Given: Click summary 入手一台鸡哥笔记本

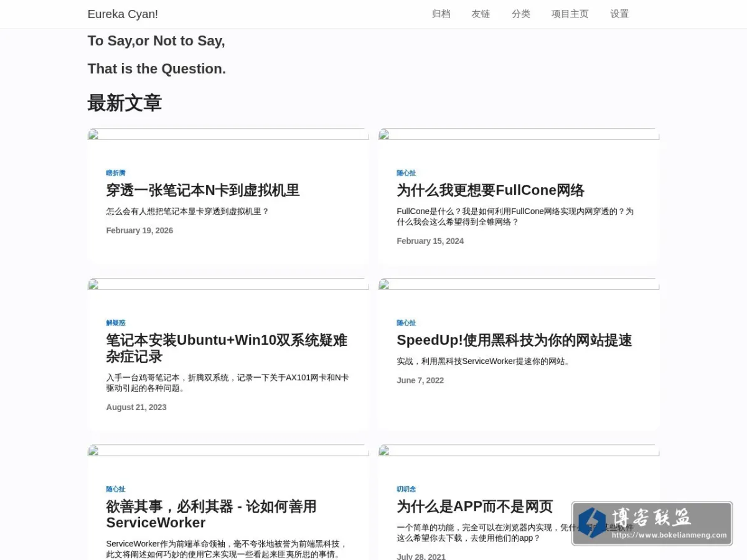Looking at the screenshot, I should [227, 383].
